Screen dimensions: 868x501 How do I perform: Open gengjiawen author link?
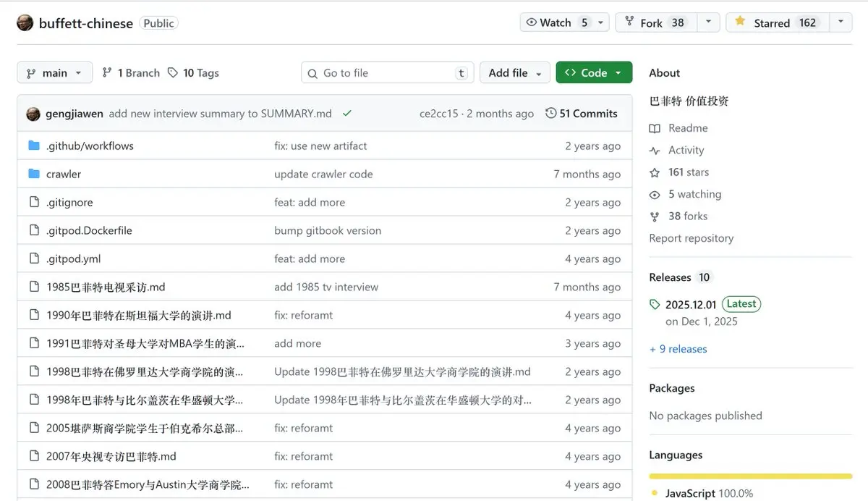point(75,114)
